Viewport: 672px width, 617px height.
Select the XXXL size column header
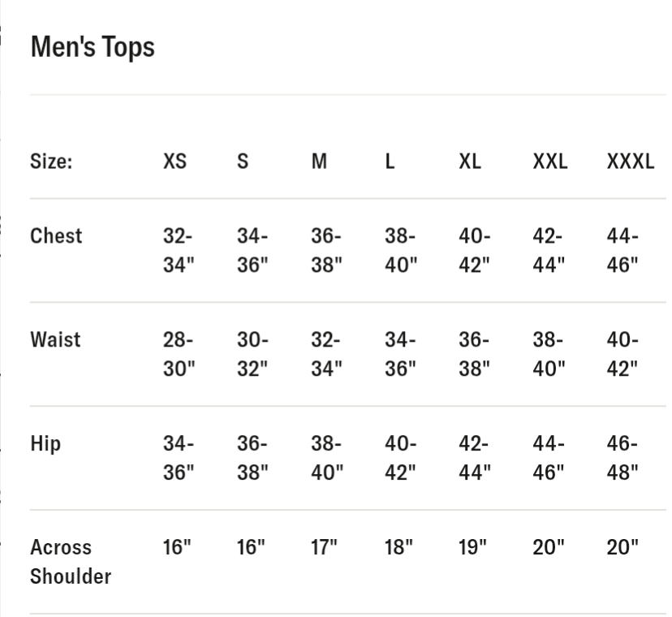tap(631, 162)
